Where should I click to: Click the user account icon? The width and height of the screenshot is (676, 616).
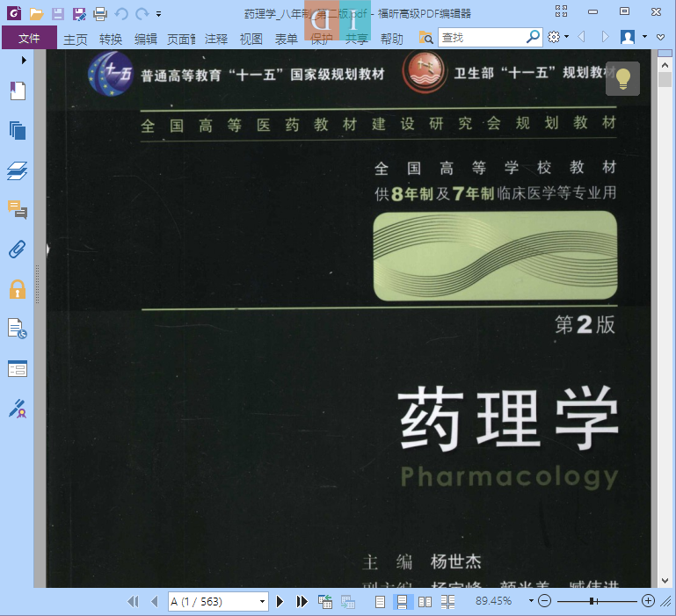tap(628, 37)
